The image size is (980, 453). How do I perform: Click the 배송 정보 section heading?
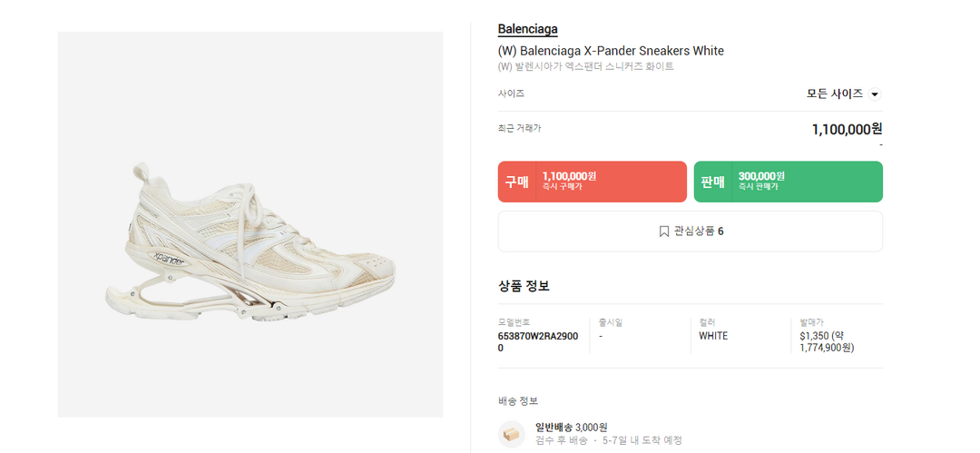518,400
